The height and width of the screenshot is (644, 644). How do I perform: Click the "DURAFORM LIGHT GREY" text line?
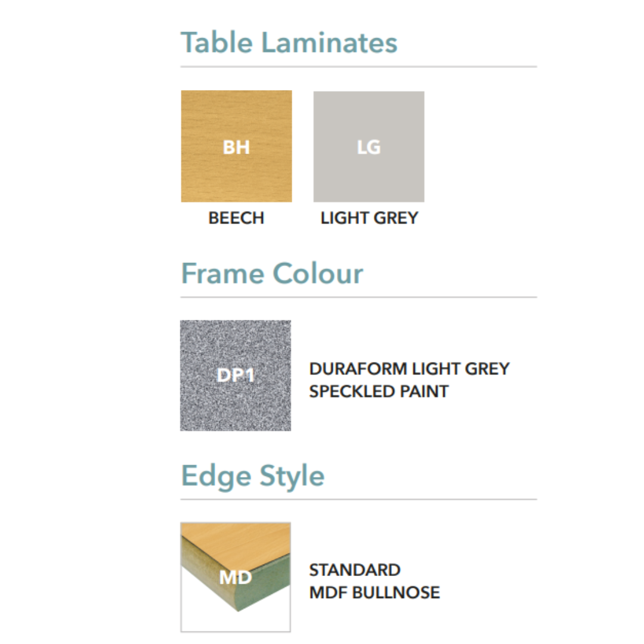[x=410, y=369]
